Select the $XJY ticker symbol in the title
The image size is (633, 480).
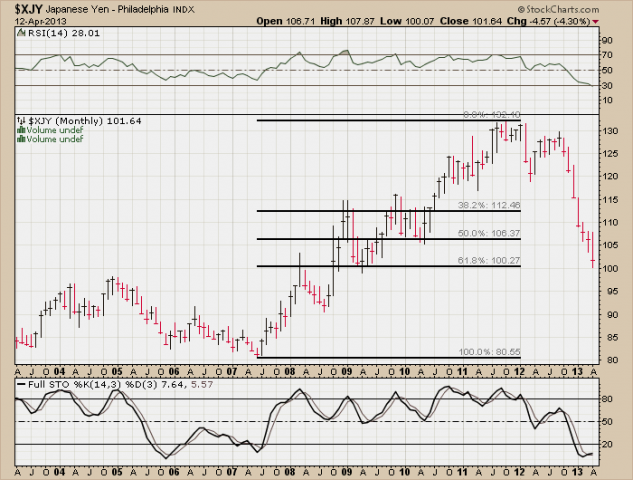click(28, 9)
